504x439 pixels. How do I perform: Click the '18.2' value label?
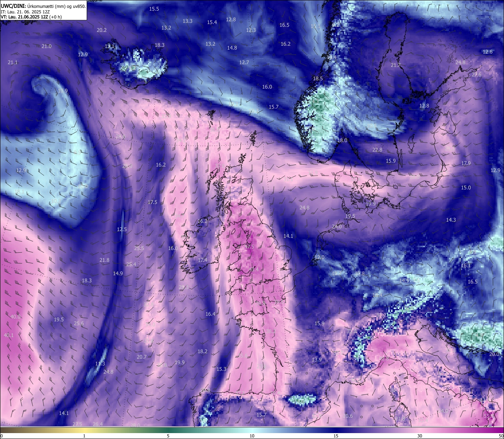pyautogui.click(x=202, y=351)
